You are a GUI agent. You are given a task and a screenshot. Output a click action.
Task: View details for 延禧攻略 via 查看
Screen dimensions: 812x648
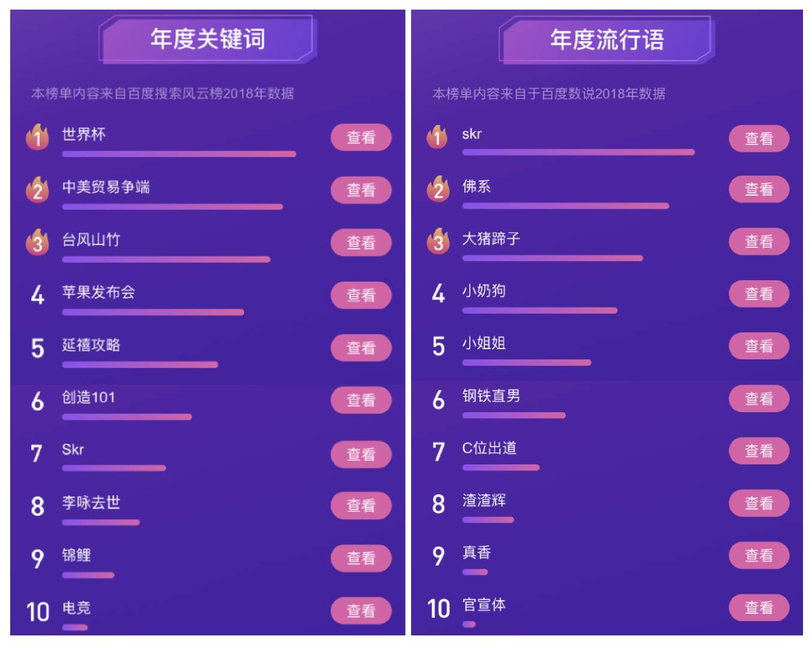(361, 348)
